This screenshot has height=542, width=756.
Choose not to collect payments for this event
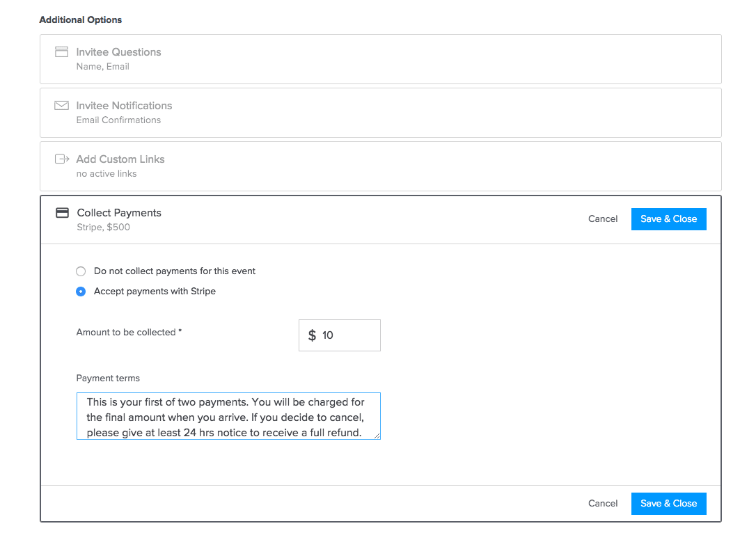click(x=80, y=271)
